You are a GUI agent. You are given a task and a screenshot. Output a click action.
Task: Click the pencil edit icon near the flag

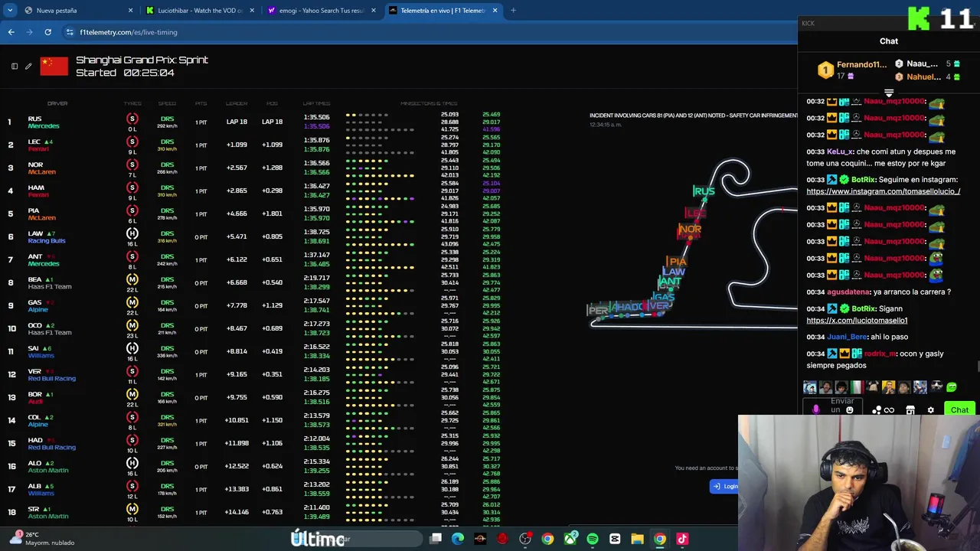[28, 67]
